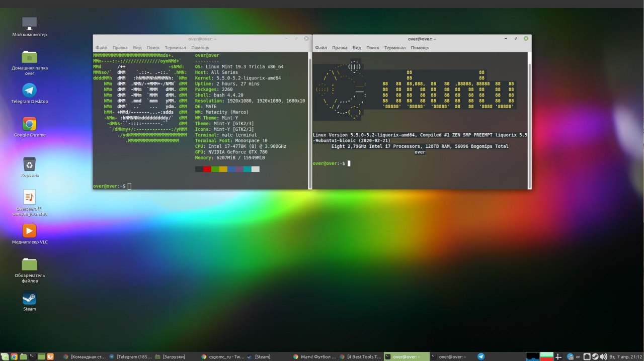Open Помощь menu in the right terminal

420,48
